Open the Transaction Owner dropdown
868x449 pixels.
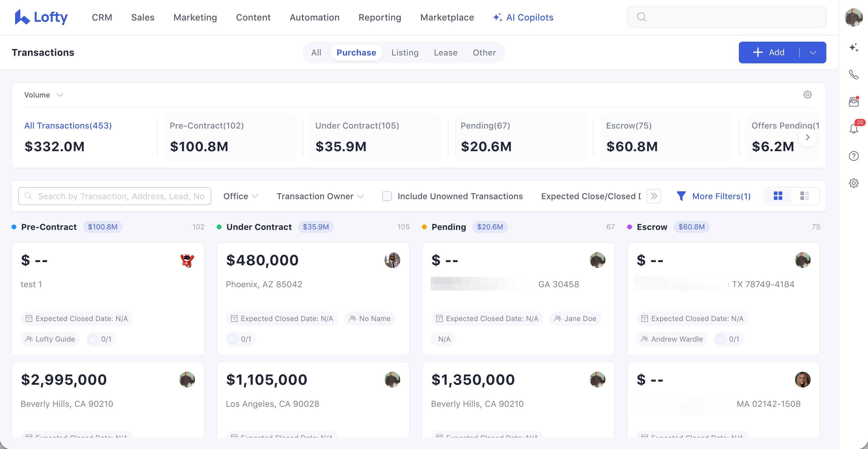[x=320, y=196]
